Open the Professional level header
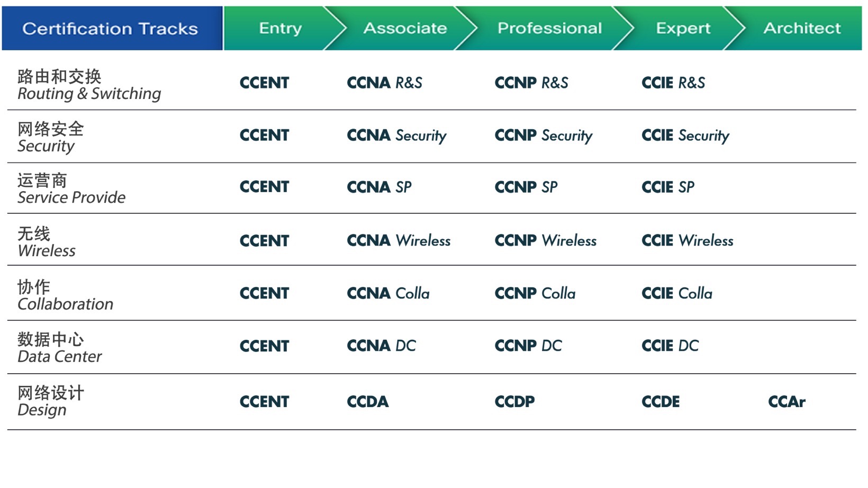 [549, 28]
